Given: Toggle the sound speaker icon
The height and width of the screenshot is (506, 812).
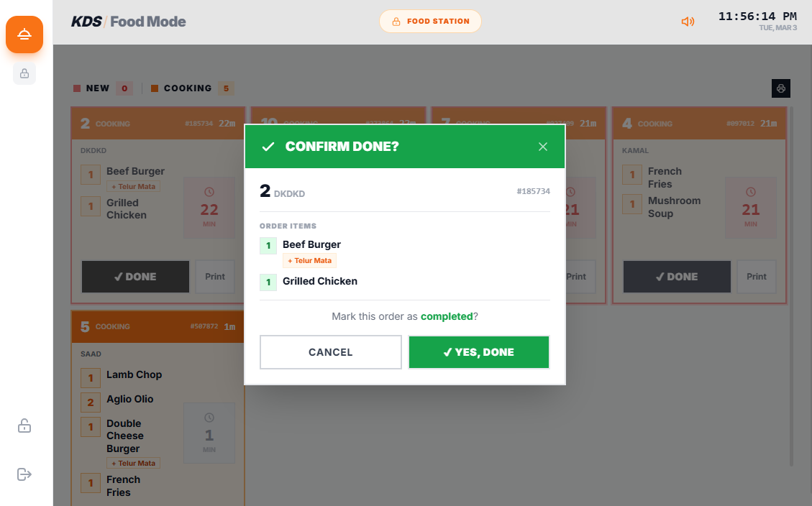Looking at the screenshot, I should (688, 22).
